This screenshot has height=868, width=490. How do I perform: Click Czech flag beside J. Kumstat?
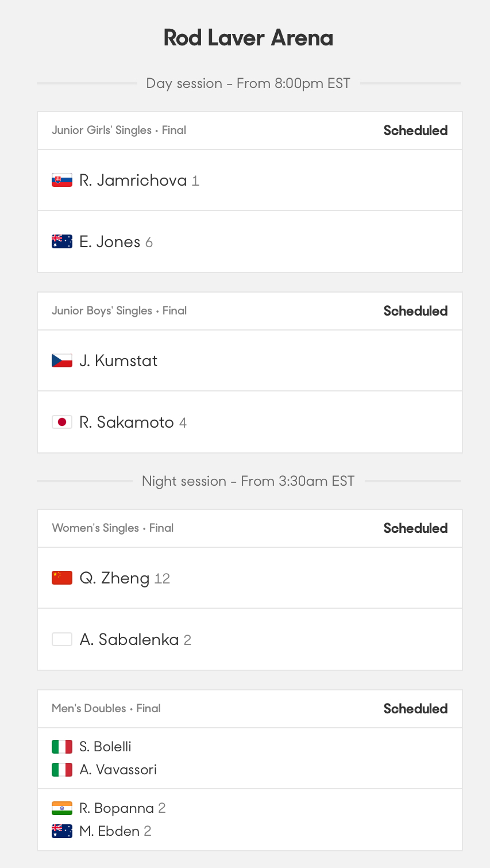pyautogui.click(x=62, y=360)
